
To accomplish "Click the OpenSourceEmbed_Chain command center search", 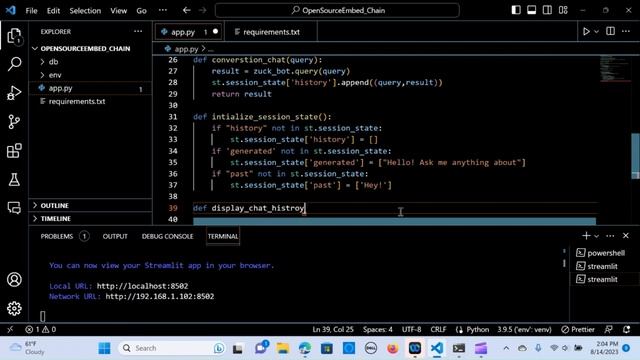I will click(x=337, y=10).
